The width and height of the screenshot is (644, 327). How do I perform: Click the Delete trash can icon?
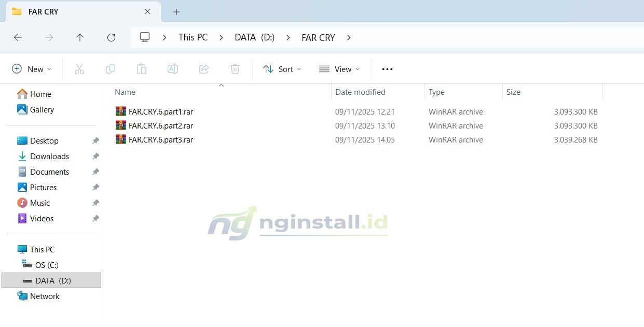point(235,69)
